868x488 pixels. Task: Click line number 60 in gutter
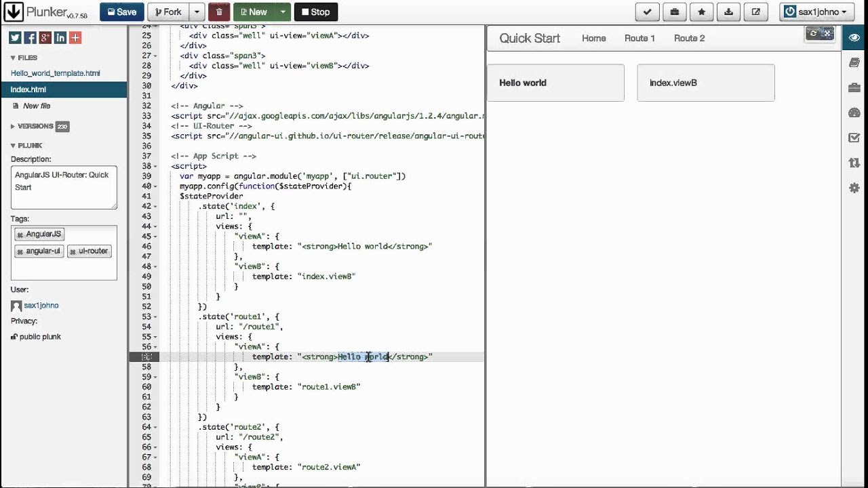(x=146, y=387)
